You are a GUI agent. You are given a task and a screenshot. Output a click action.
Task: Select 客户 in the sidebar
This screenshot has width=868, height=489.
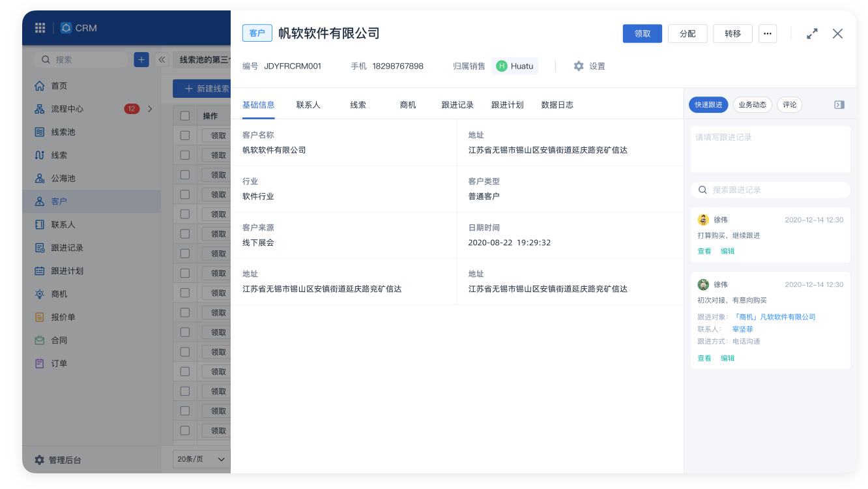[91, 201]
